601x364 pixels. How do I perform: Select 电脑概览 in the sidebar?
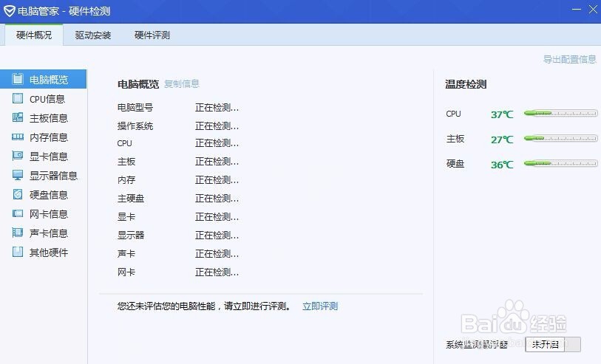click(43, 79)
